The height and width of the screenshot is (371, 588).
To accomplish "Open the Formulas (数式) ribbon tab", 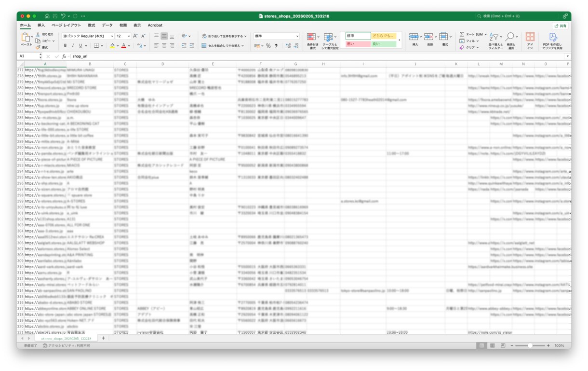I will point(92,25).
